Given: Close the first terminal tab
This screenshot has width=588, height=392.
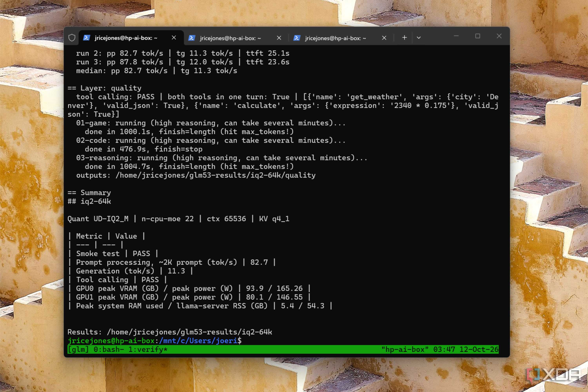Looking at the screenshot, I should 174,38.
